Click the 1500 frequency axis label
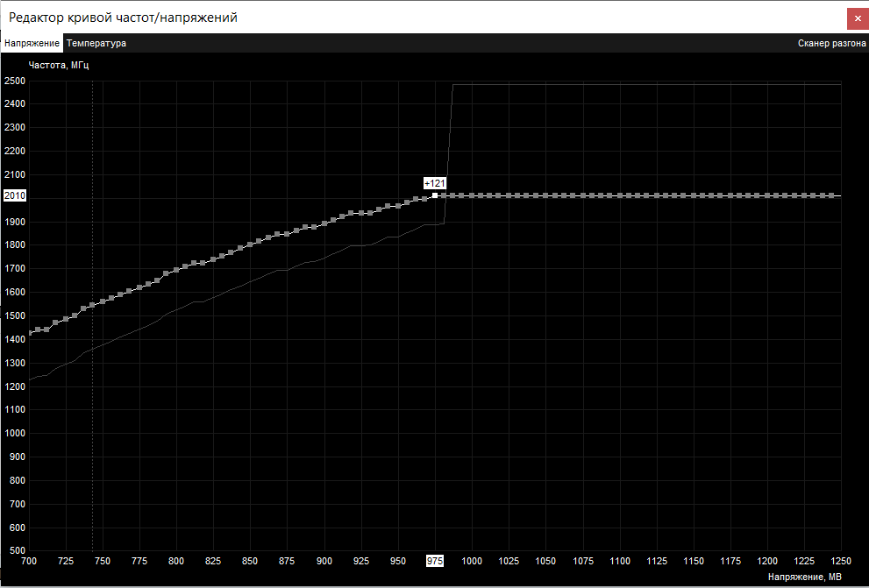The width and height of the screenshot is (869, 588). click(14, 315)
